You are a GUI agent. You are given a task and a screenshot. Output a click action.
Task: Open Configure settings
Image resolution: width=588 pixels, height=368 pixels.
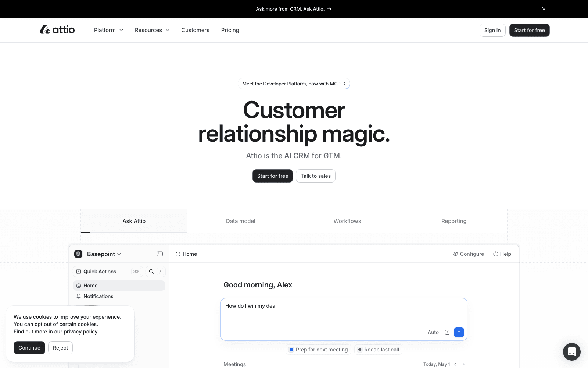click(469, 254)
